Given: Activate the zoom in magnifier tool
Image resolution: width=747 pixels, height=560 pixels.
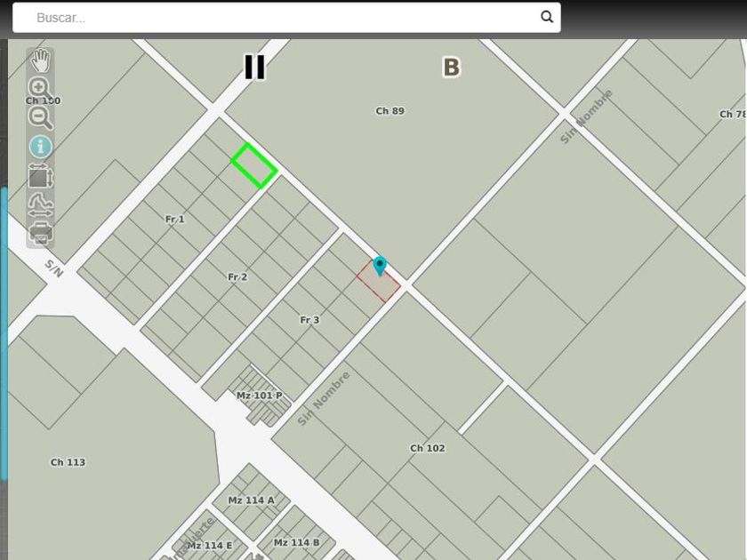Looking at the screenshot, I should 40,89.
